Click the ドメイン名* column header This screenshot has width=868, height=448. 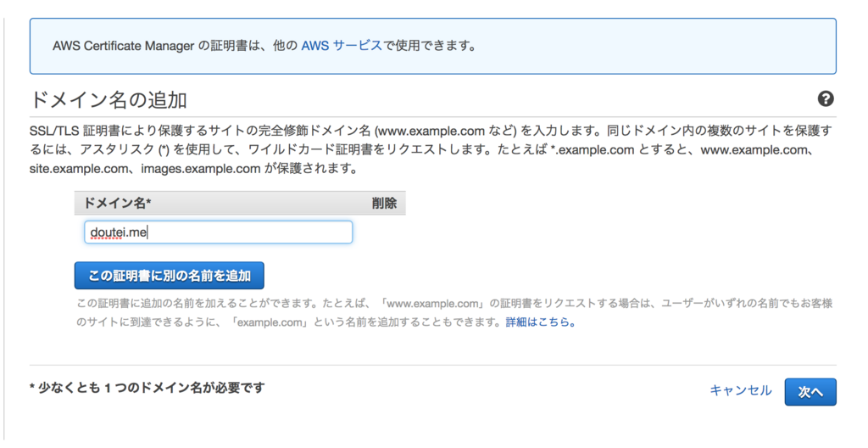point(117,204)
